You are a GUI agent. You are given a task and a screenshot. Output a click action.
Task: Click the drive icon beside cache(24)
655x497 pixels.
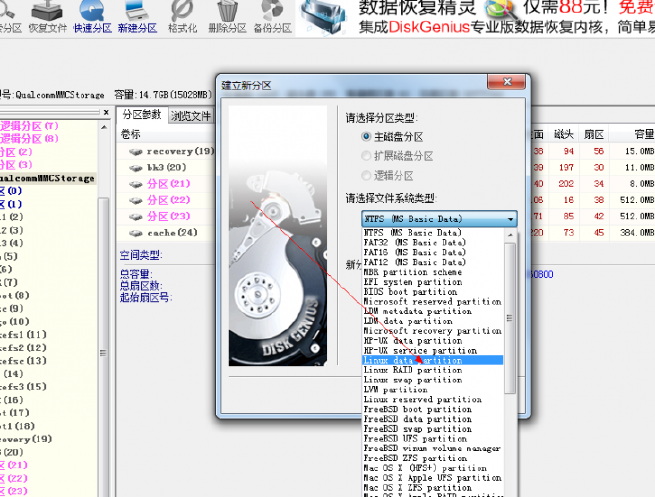pyautogui.click(x=136, y=233)
